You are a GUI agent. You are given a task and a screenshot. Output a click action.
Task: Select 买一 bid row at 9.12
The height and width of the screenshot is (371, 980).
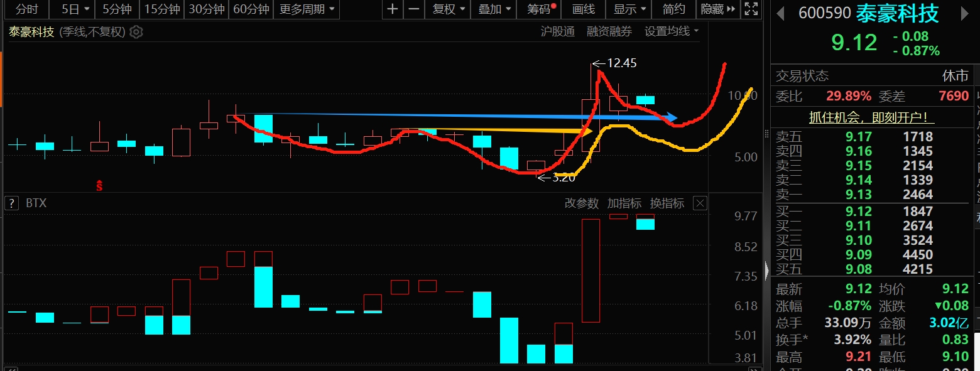873,212
